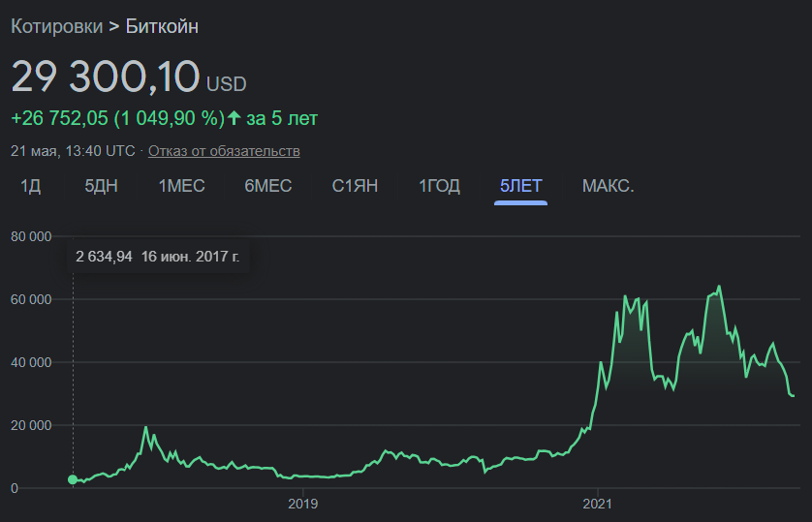Click the 2 634,94 price tooltip

(x=158, y=256)
